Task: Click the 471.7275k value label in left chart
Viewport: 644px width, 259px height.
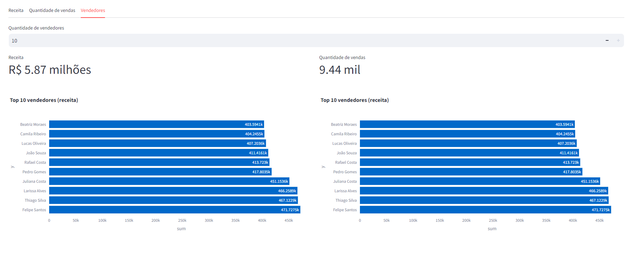Action: pyautogui.click(x=290, y=210)
